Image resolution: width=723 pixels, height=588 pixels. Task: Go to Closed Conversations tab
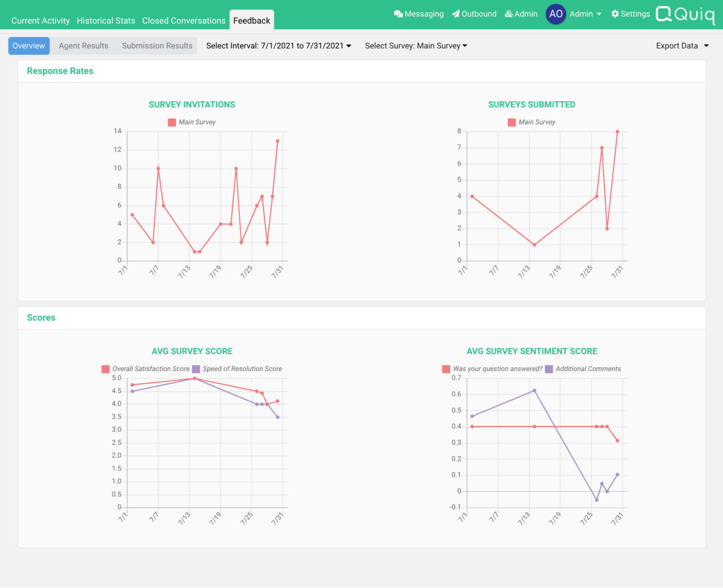point(184,21)
